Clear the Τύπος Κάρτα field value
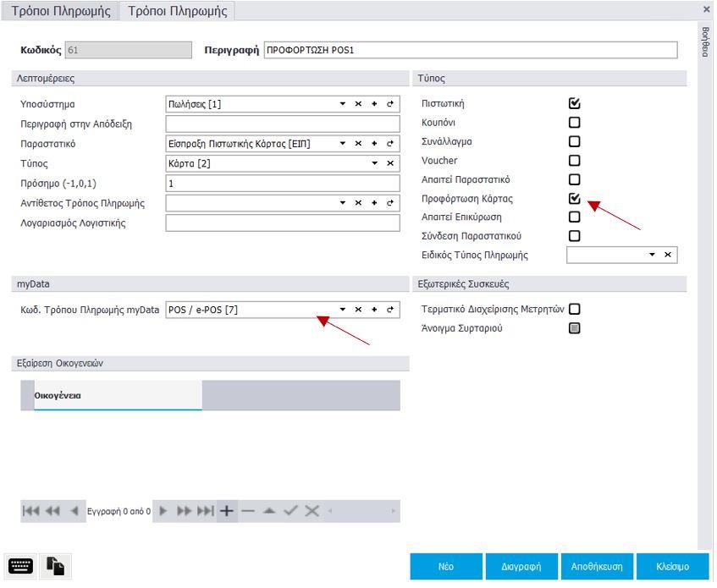This screenshot has width=717, height=588. (390, 163)
